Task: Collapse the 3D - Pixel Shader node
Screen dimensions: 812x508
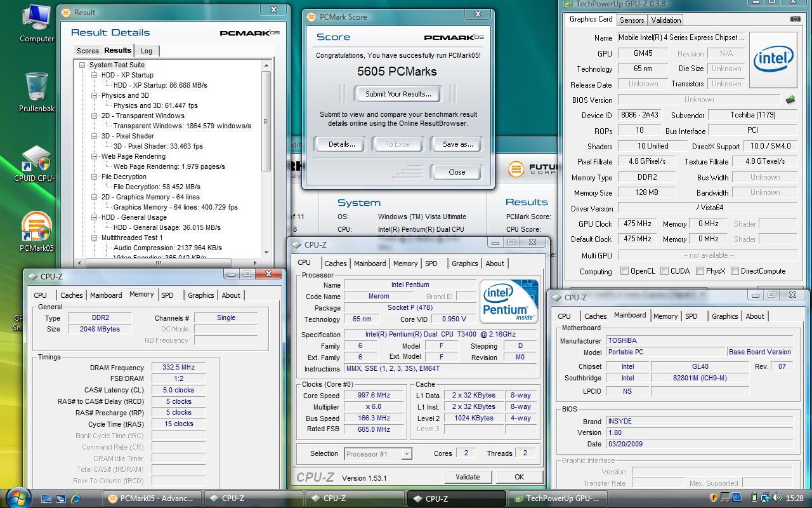Action: click(94, 136)
